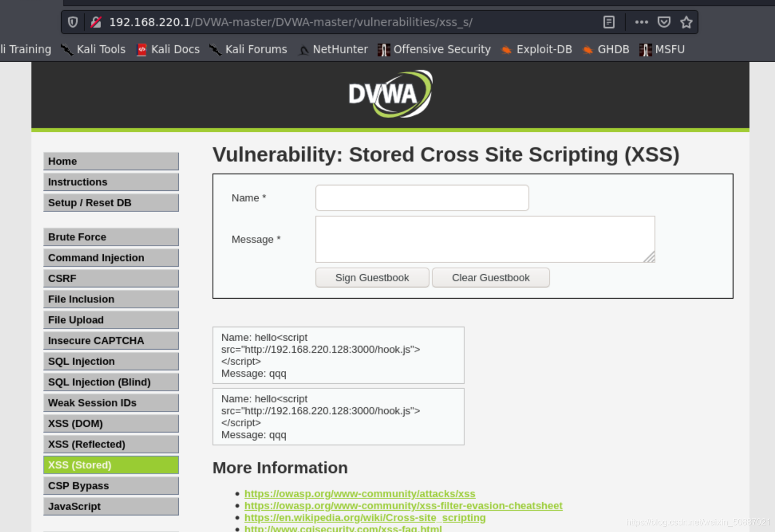Viewport: 775px width, 532px height.
Task: Open the GHDB bookmark
Action: (x=606, y=49)
